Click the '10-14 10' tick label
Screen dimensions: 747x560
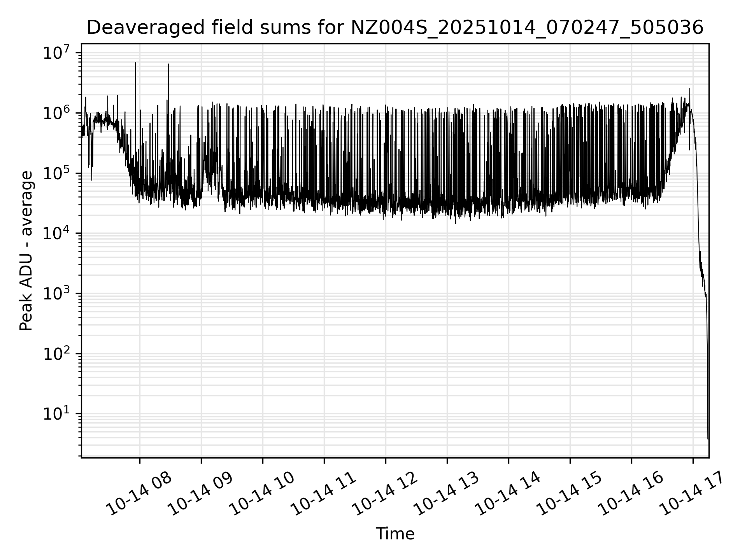262,494
